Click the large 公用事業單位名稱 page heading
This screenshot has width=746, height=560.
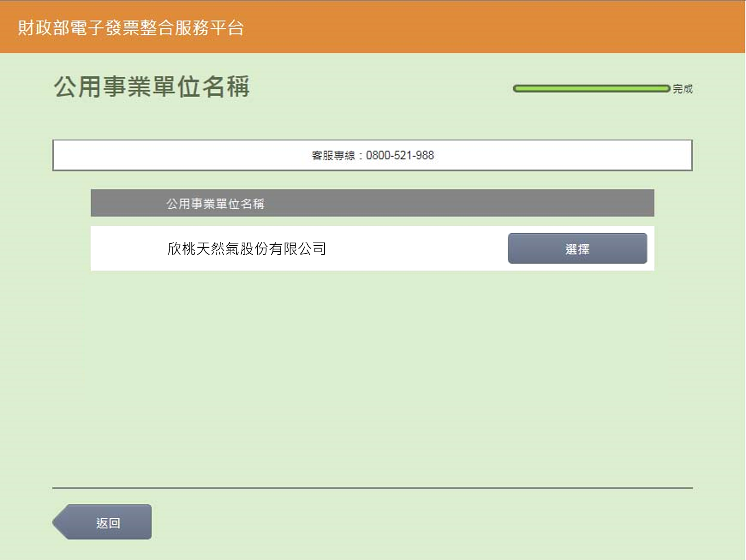tap(151, 87)
